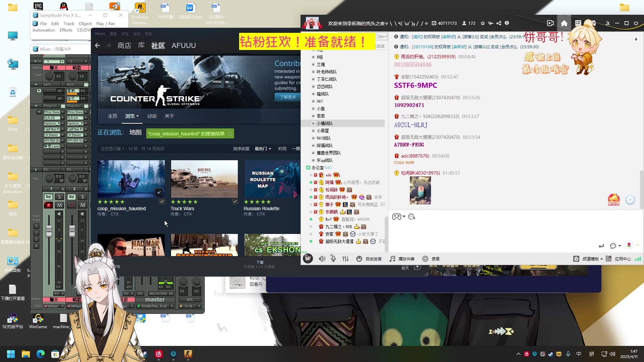Open Microsoft Edge from the taskbar
The height and width of the screenshot is (362, 644).
[40, 354]
